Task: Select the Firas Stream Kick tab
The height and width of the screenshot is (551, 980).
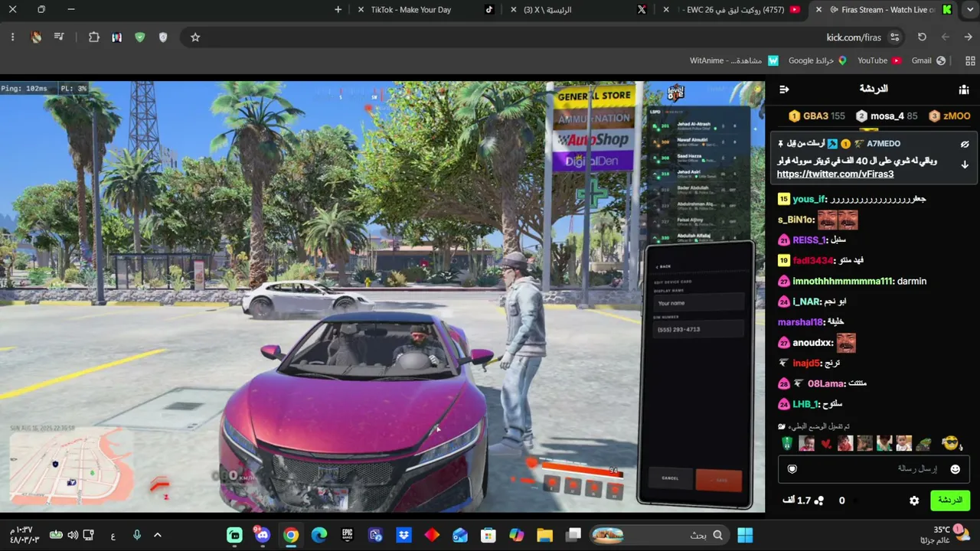Action: 884,10
